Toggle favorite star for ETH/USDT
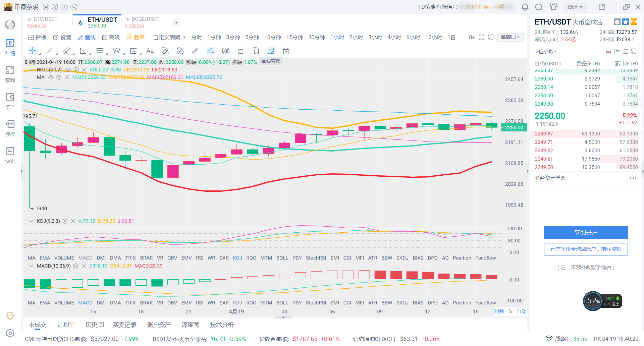Screen dimensions: 644x346 point(626,22)
